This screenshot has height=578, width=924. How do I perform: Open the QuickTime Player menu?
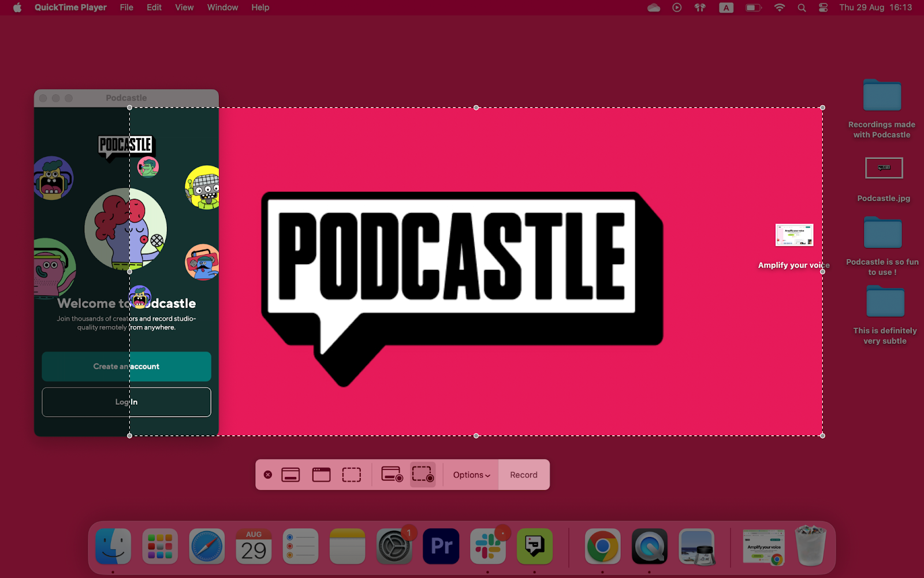[70, 8]
